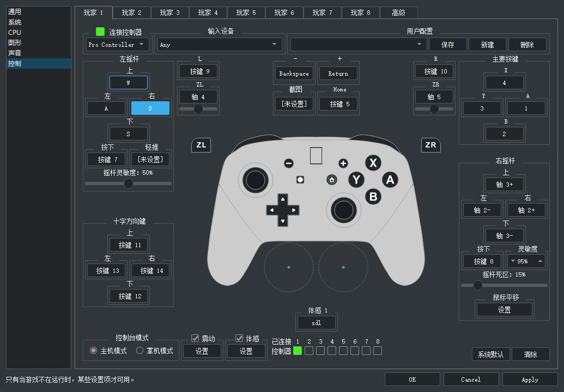Click the capture button on controller image
The width and height of the screenshot is (564, 392).
pyautogui.click(x=300, y=180)
